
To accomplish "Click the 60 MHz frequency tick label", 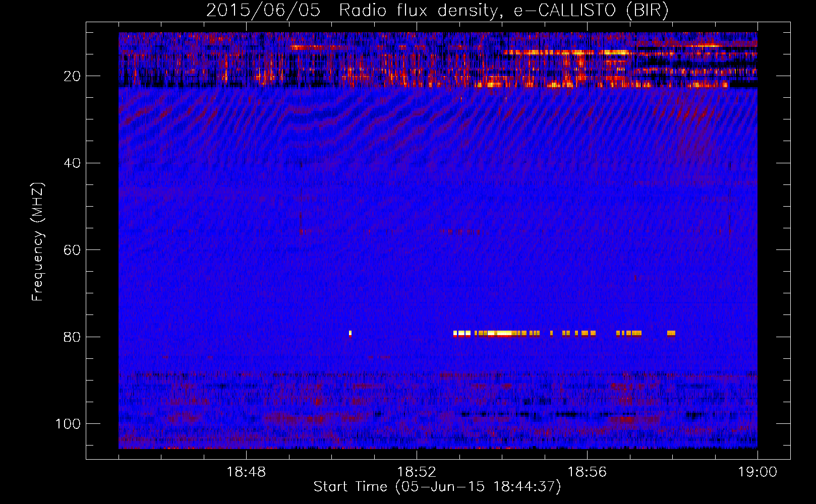I will pyautogui.click(x=72, y=250).
